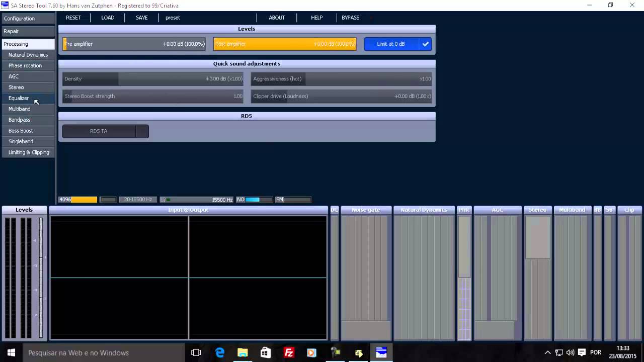Adjust the Pre amplifier slider

pos(134,44)
